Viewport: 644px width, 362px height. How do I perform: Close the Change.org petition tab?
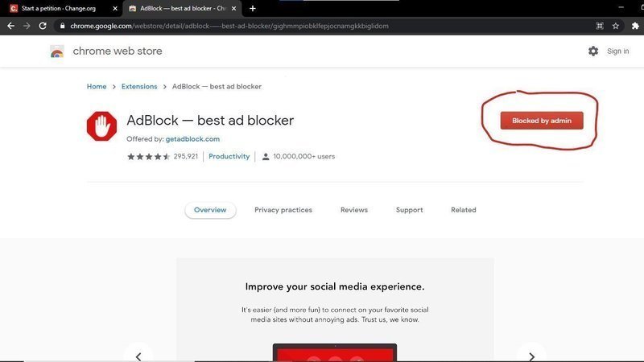114,8
